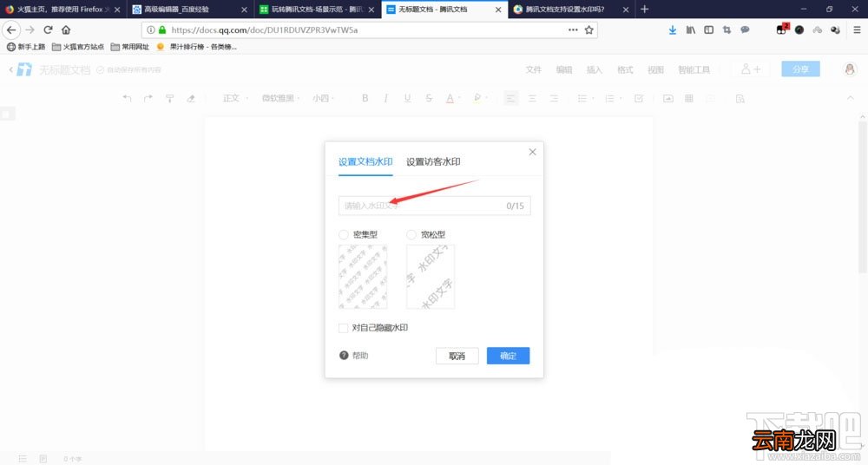Close the watermark dialog with X

(x=533, y=152)
